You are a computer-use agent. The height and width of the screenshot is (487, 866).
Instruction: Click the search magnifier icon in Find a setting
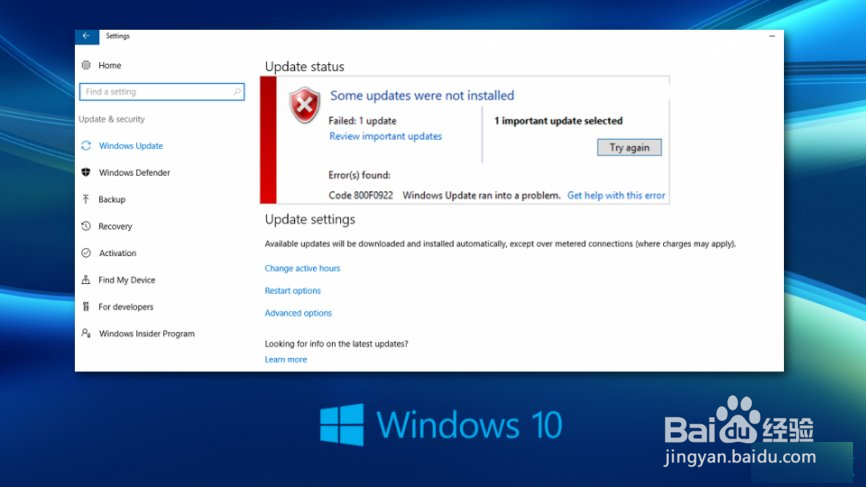point(237,92)
